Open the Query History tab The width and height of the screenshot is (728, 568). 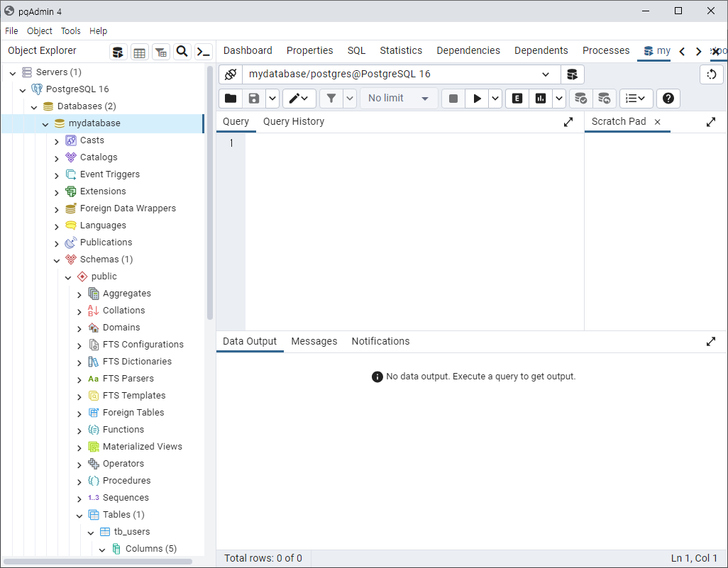[x=294, y=121]
